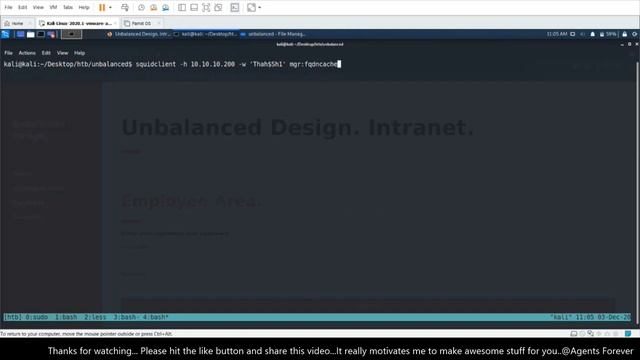
Task: Switch to Unbalanced Design Firefox window
Action: click(139, 34)
